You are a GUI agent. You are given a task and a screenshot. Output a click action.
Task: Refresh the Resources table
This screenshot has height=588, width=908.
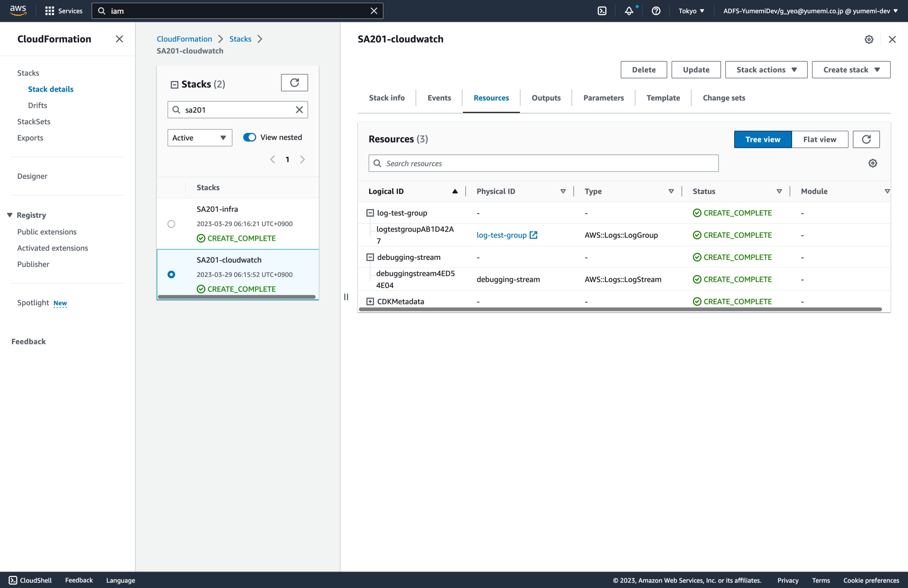pos(866,139)
